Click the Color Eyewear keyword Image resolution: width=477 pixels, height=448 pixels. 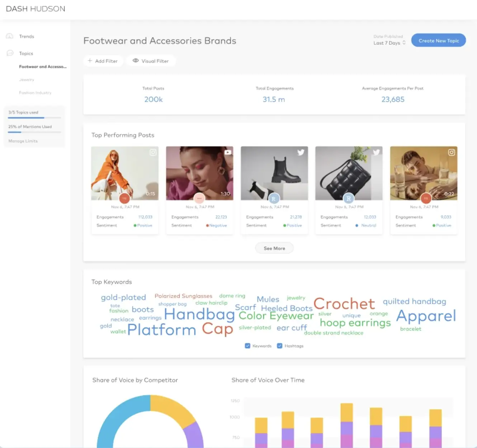click(276, 316)
